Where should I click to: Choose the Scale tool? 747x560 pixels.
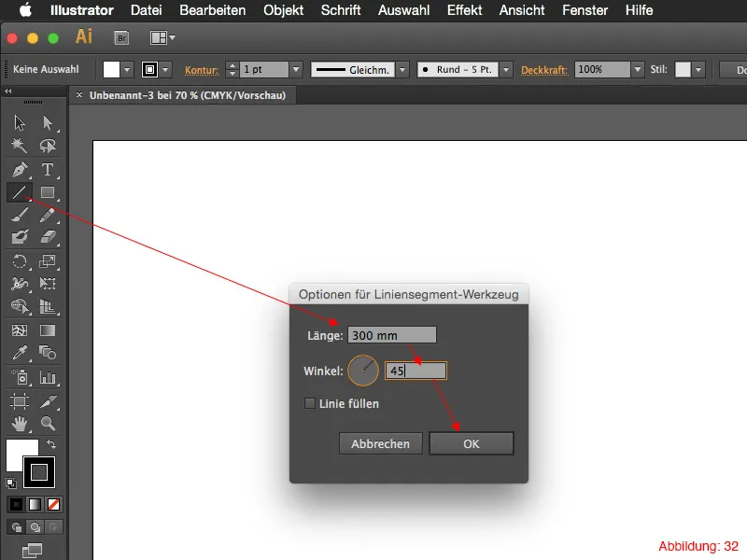pos(48,261)
